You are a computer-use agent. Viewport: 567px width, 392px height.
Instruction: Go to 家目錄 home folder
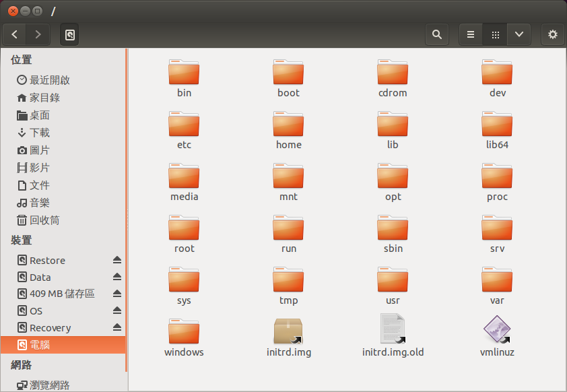tap(63, 98)
